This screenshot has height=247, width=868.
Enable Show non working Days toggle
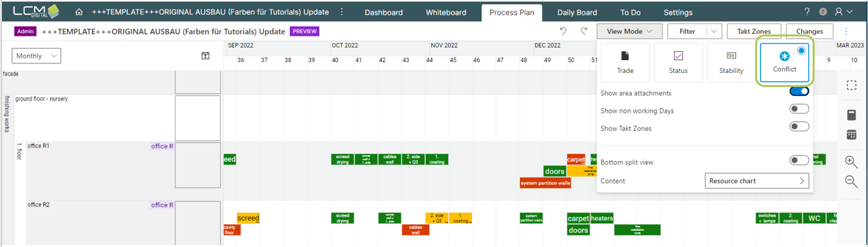(799, 109)
